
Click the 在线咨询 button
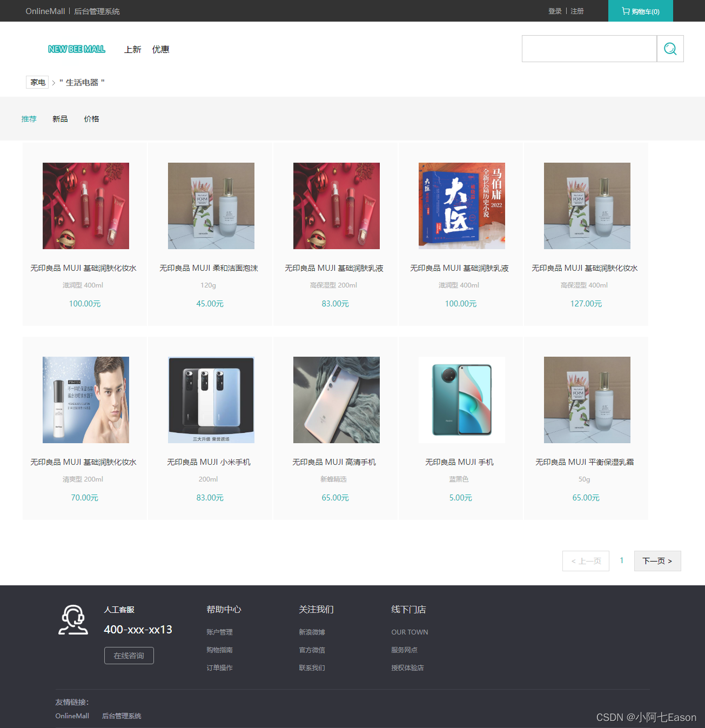tap(129, 656)
